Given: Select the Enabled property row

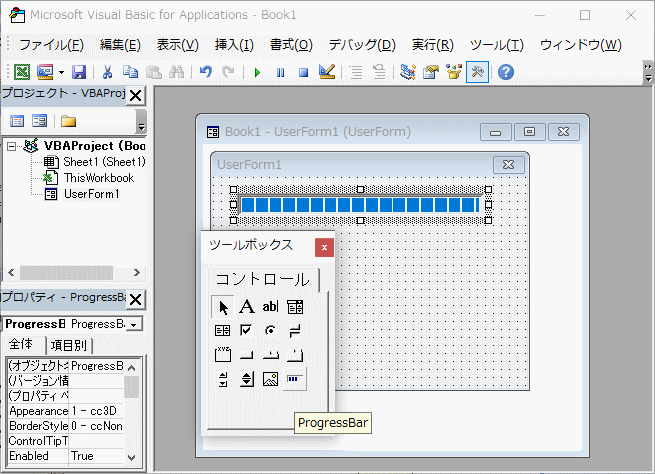Looking at the screenshot, I should (66, 456).
